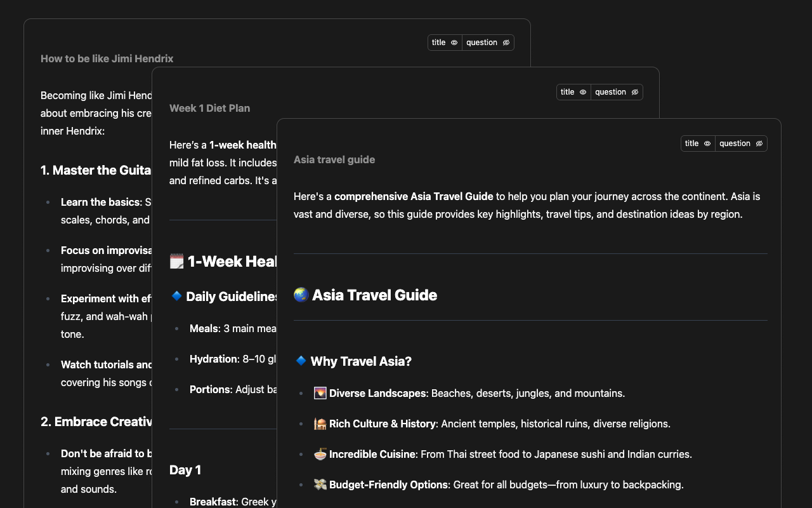
Task: Click the calendar emoji beside 1-Week heading
Action: point(177,261)
